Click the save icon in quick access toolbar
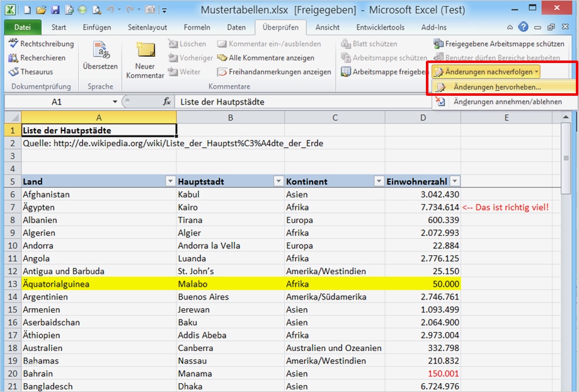 tap(55, 10)
